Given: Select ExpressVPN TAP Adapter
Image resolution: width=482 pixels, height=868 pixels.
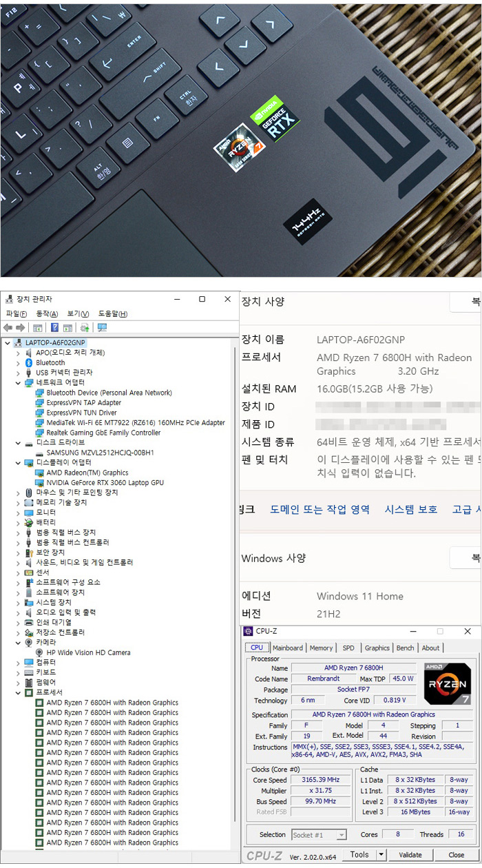Looking at the screenshot, I should point(83,402).
